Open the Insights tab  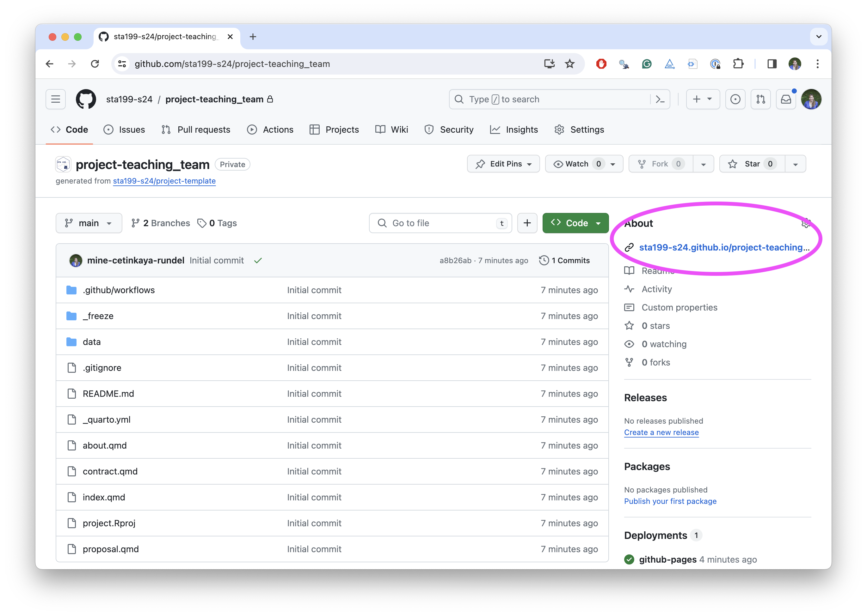pyautogui.click(x=514, y=130)
